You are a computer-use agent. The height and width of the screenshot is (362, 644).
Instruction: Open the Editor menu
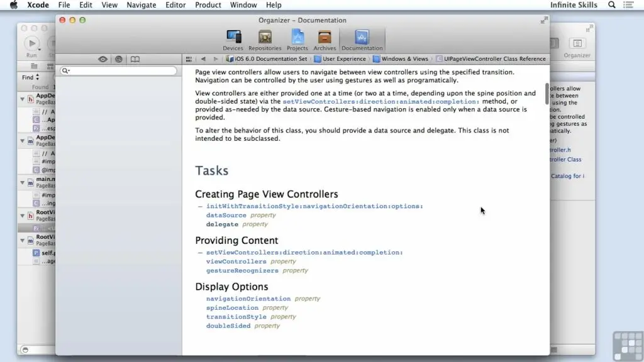pyautogui.click(x=175, y=5)
